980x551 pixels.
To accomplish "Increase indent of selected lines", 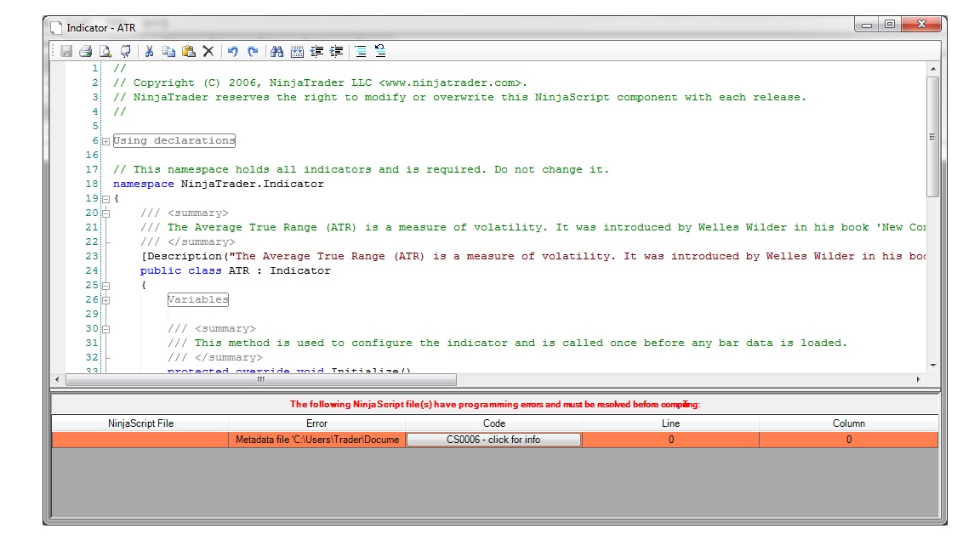I will tap(337, 51).
